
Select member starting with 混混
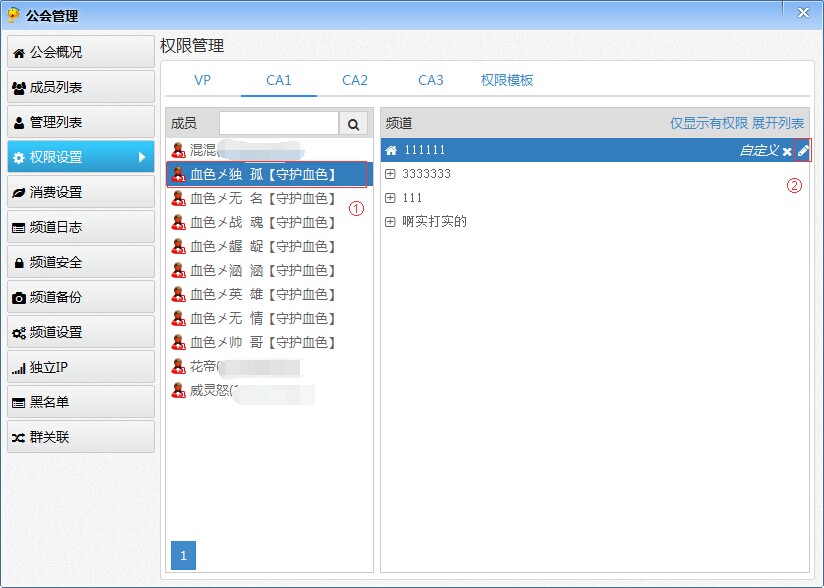click(x=269, y=150)
